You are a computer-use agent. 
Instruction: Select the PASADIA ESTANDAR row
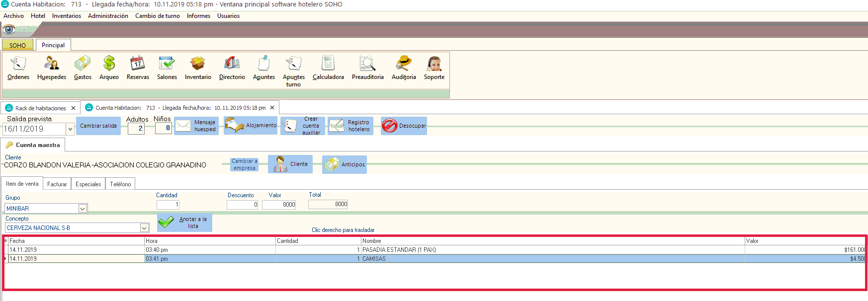click(399, 250)
